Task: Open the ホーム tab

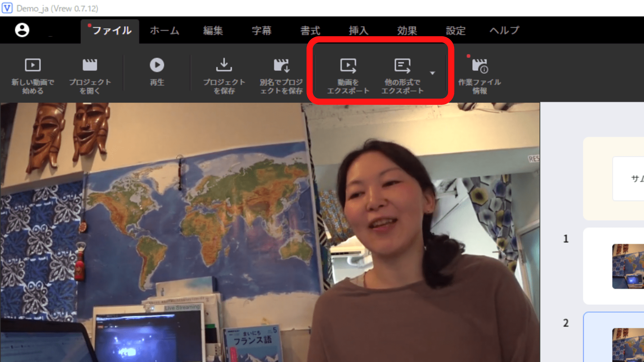Action: pyautogui.click(x=164, y=31)
